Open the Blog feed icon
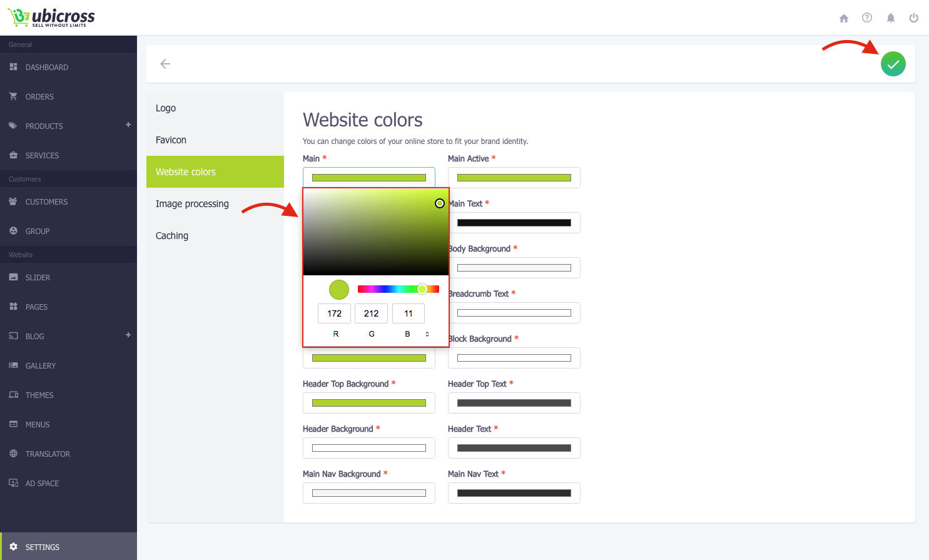Viewport: 929px width, 560px height. 13,335
